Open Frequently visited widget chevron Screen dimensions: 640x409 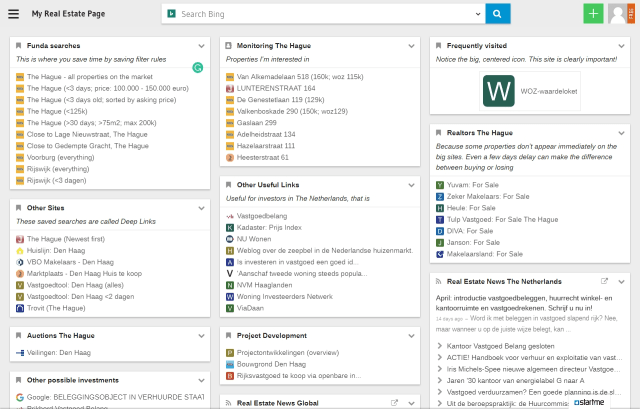pyautogui.click(x=621, y=46)
